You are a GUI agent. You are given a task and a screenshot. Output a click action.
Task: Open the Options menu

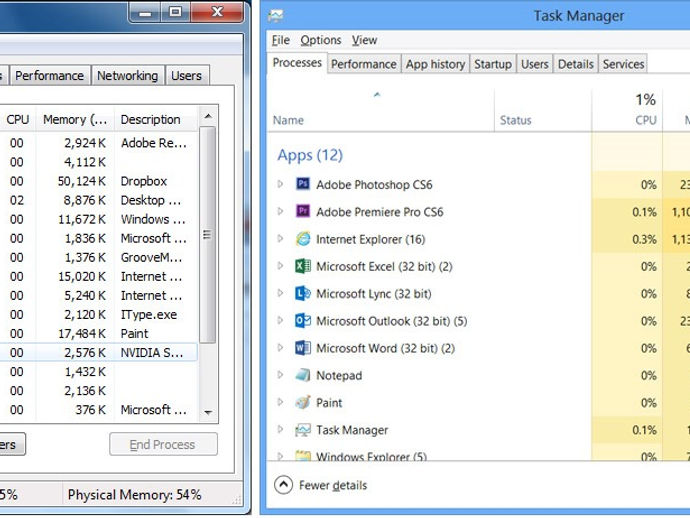[321, 40]
